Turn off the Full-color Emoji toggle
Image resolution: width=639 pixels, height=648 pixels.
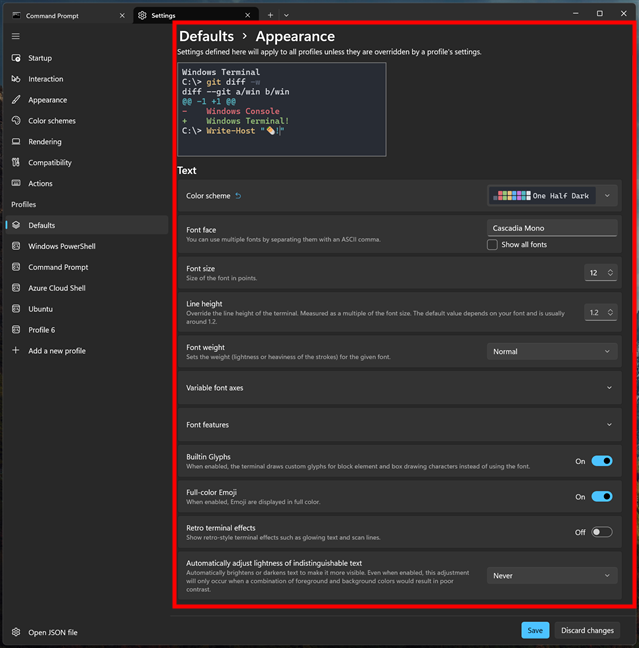[x=602, y=496]
